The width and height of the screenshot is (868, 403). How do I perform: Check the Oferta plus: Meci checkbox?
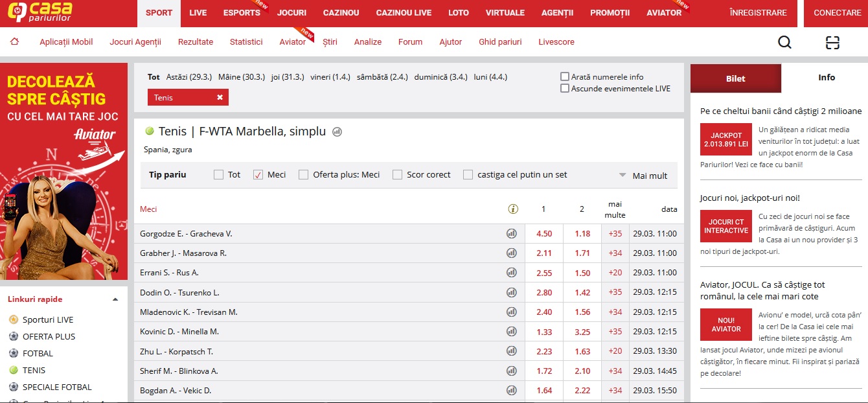tap(303, 174)
